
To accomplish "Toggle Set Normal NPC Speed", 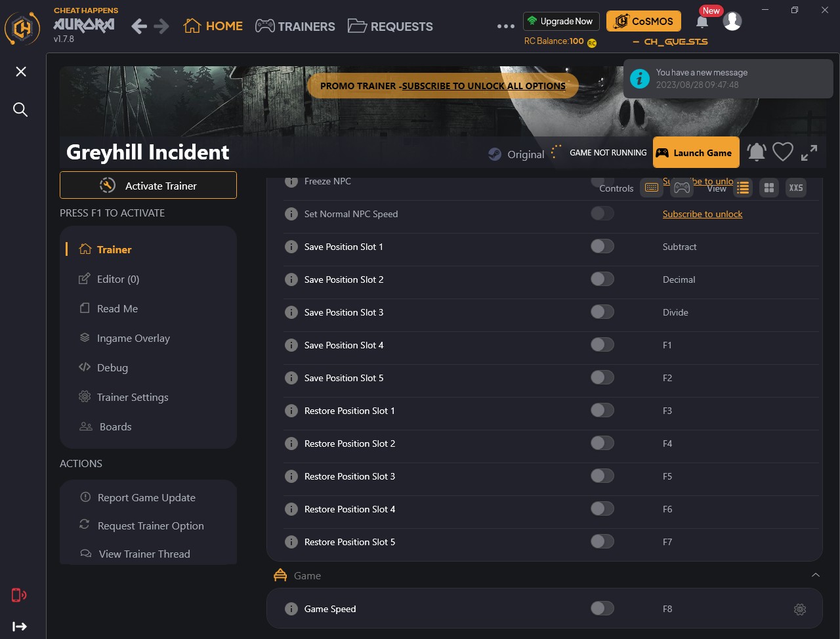I will pyautogui.click(x=602, y=213).
